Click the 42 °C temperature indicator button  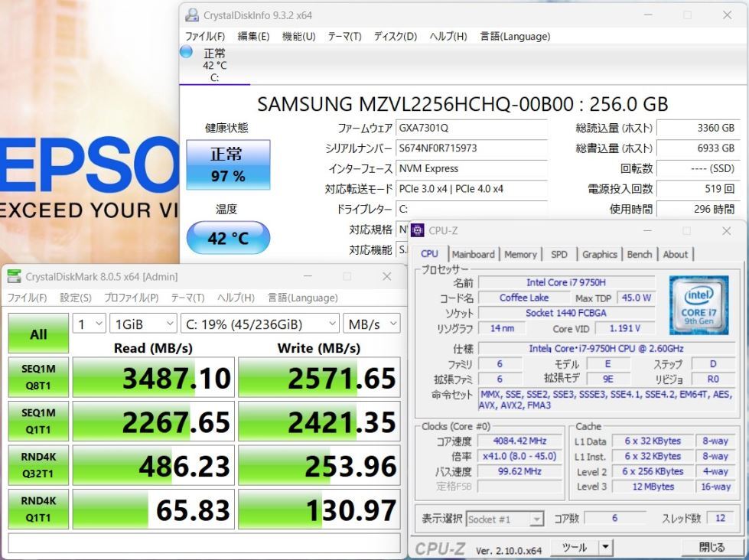[x=228, y=237]
